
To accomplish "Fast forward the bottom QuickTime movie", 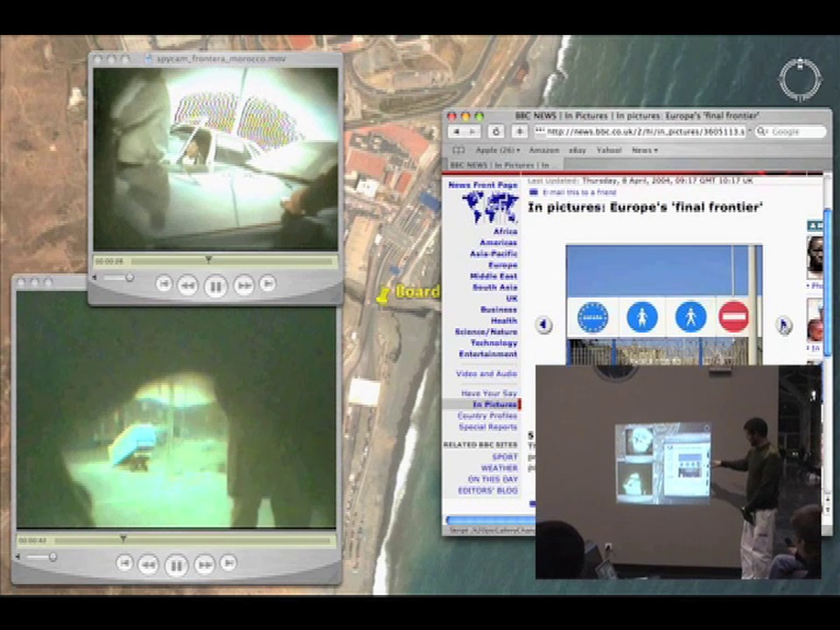I will [x=204, y=565].
